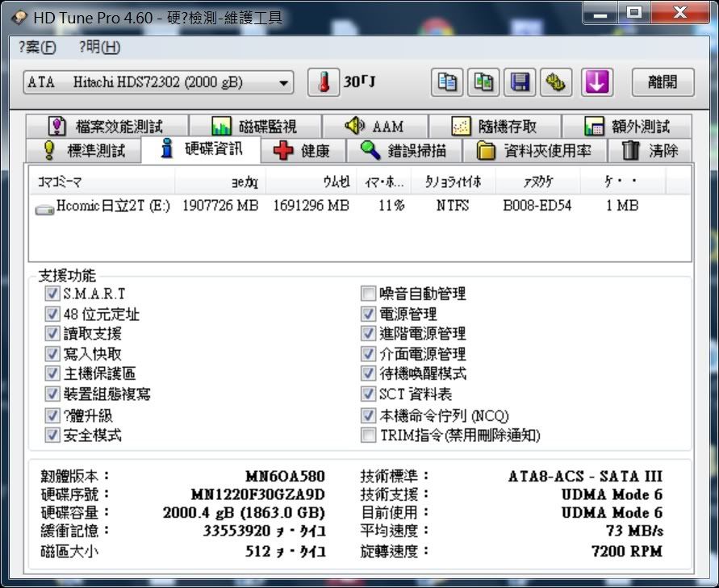Click the 離開 exit button
This screenshot has height=588, width=719.
coord(663,82)
